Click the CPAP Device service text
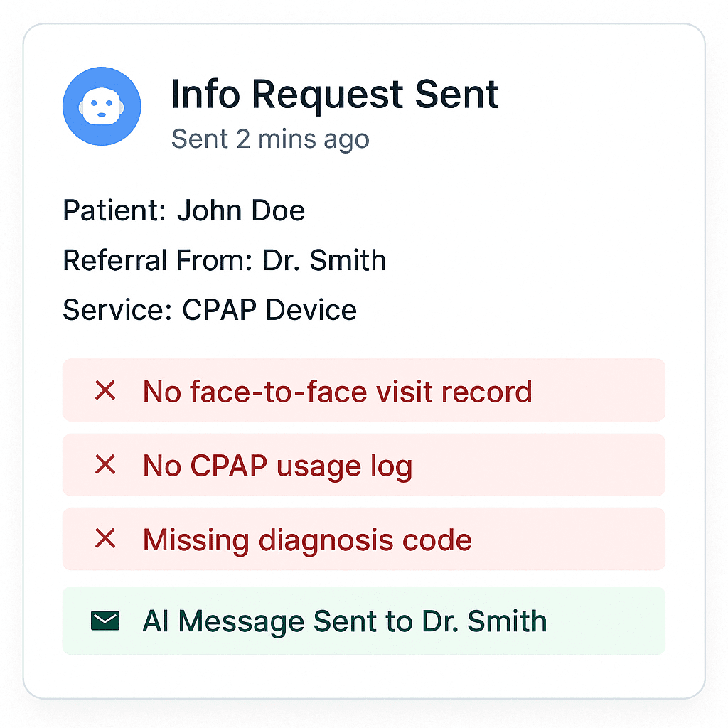 [269, 310]
